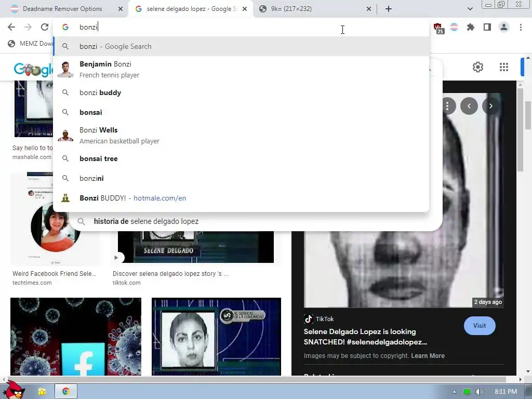Switch to the 9k= (217×232) tab
Screen dimensions: 532x399
[x=291, y=9]
